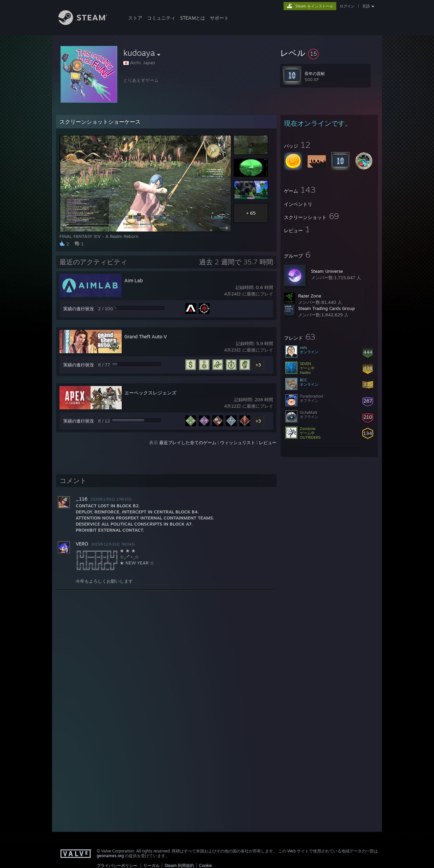Click the blue Apex Legends achievement icon
The width and height of the screenshot is (434, 868).
(231, 421)
